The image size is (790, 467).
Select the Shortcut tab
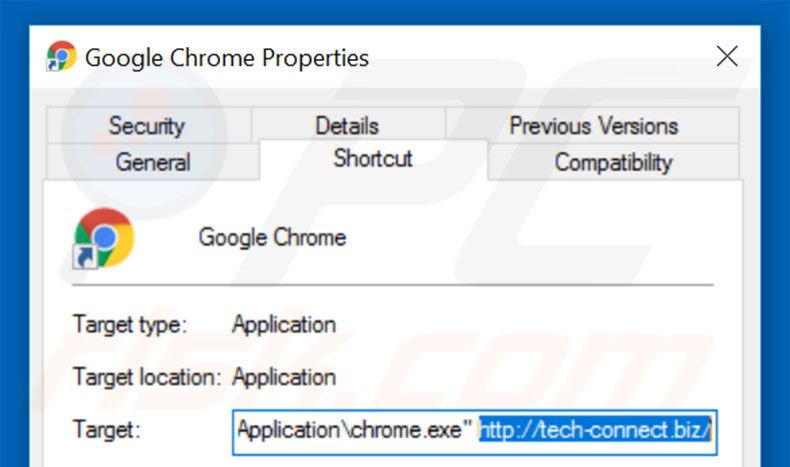(x=373, y=159)
